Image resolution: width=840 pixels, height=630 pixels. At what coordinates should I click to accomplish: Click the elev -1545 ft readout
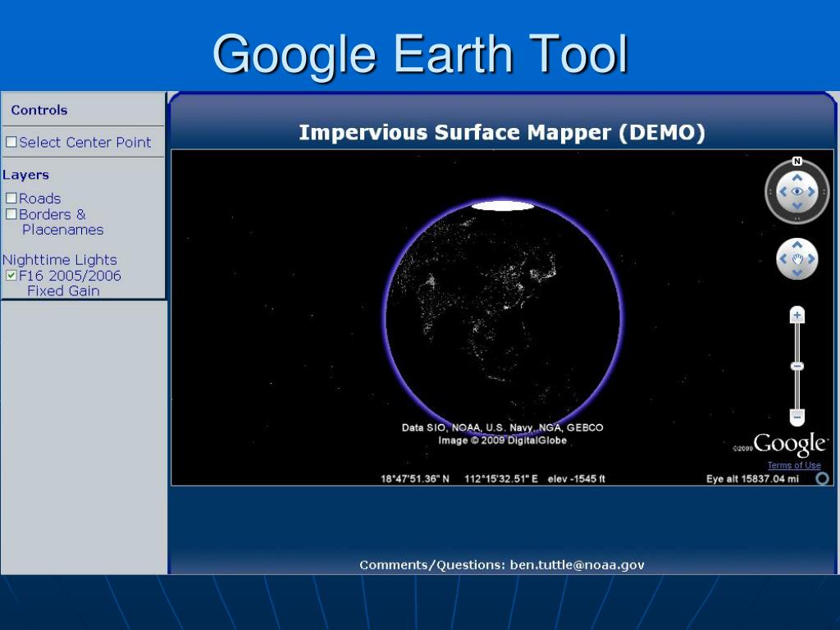pos(577,479)
